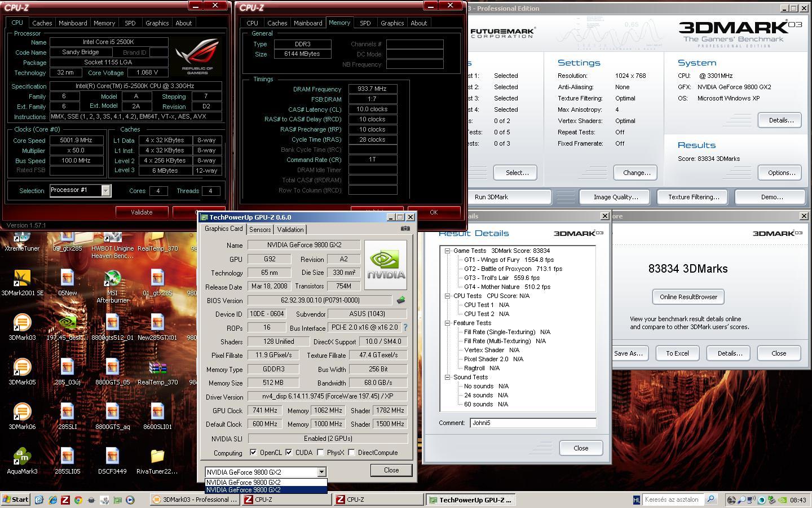Image resolution: width=812 pixels, height=508 pixels.
Task: Launch Internet Explorer from quick launch
Action: coord(52,500)
